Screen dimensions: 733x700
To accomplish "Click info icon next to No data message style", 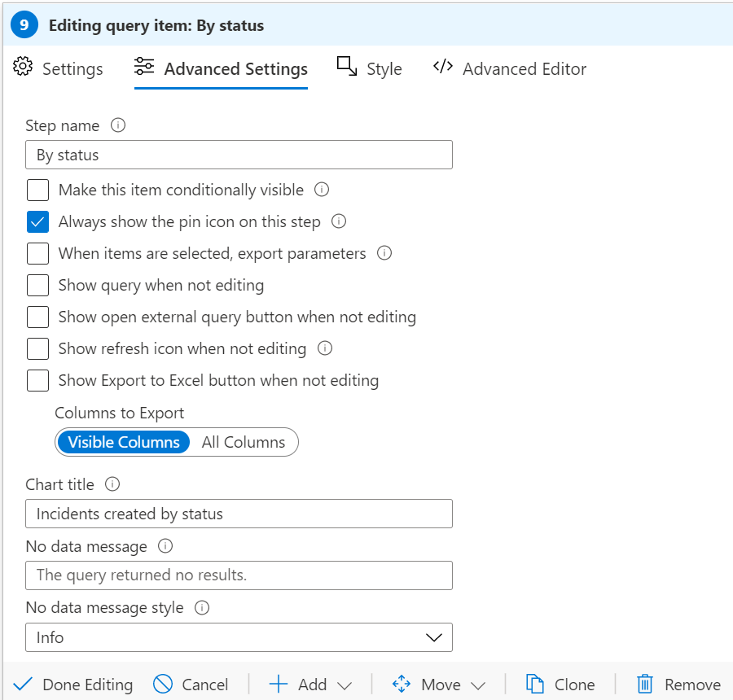I will 202,607.
